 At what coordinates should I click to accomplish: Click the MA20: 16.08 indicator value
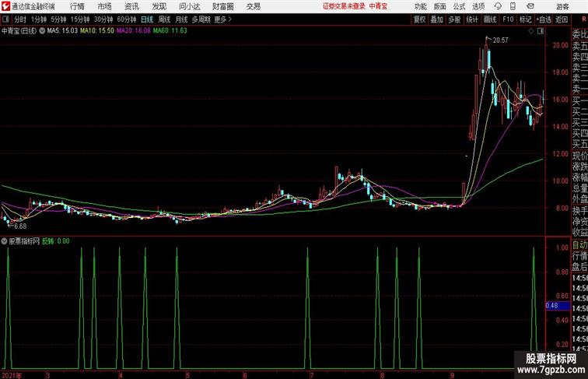134,31
